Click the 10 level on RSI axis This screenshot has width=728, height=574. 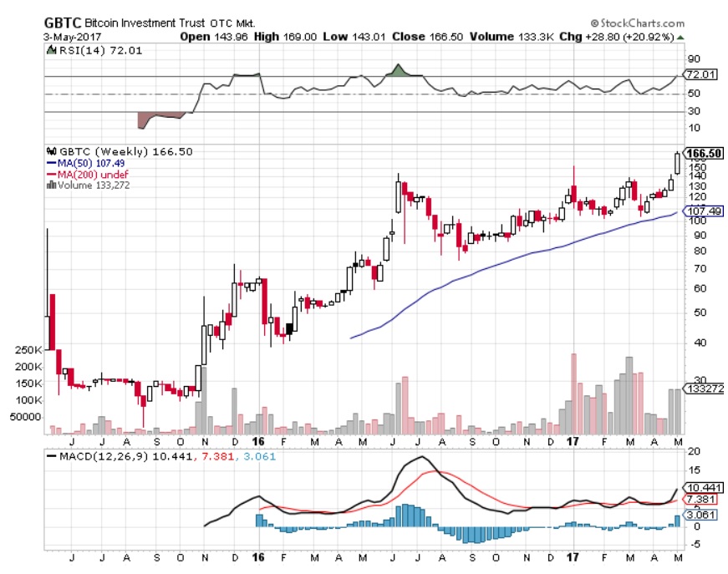click(694, 128)
